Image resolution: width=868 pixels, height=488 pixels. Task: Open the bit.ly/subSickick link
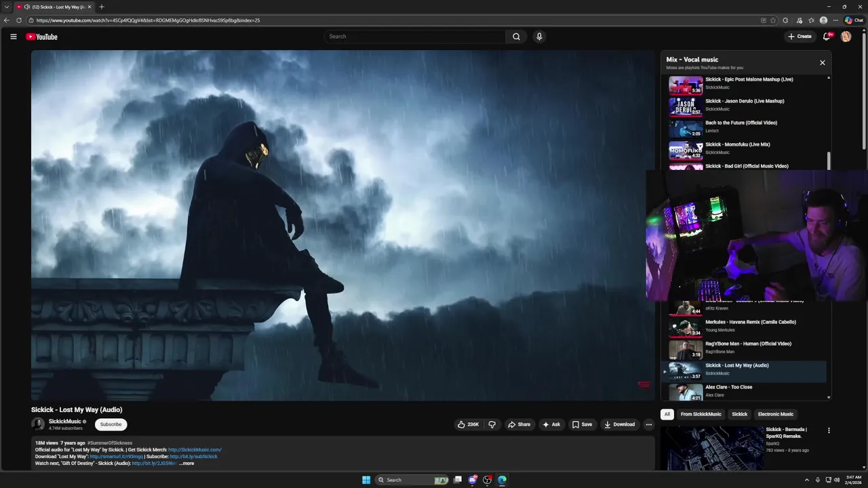(x=193, y=456)
